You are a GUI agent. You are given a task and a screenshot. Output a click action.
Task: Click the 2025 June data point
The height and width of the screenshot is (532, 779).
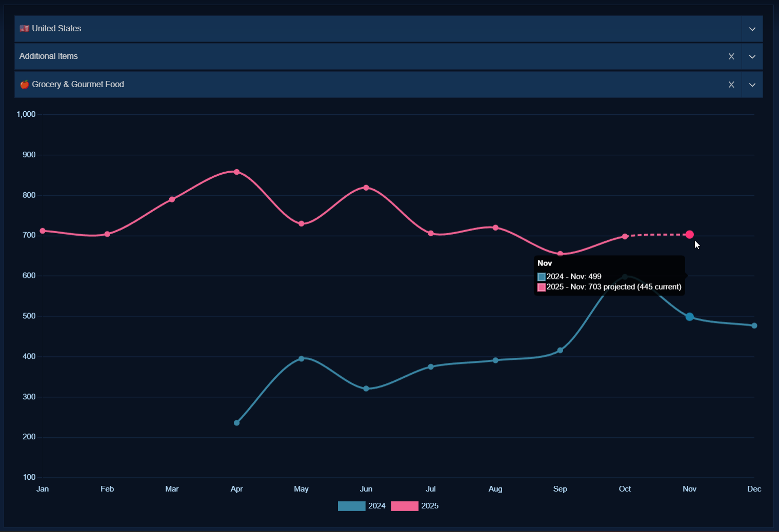tap(366, 188)
